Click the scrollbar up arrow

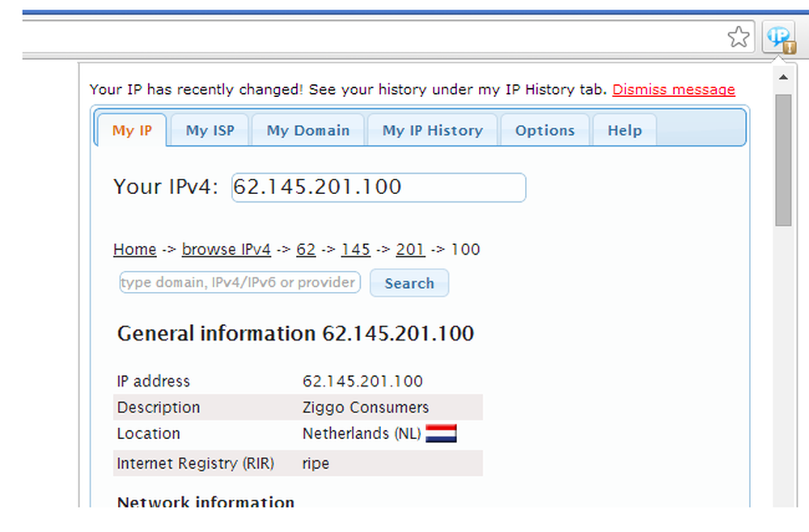[783, 76]
